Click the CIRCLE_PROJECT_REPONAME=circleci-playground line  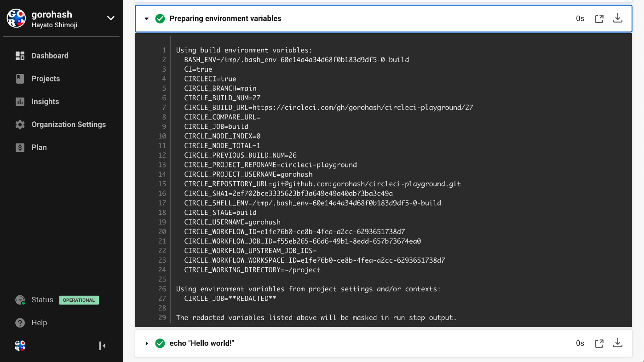point(270,165)
